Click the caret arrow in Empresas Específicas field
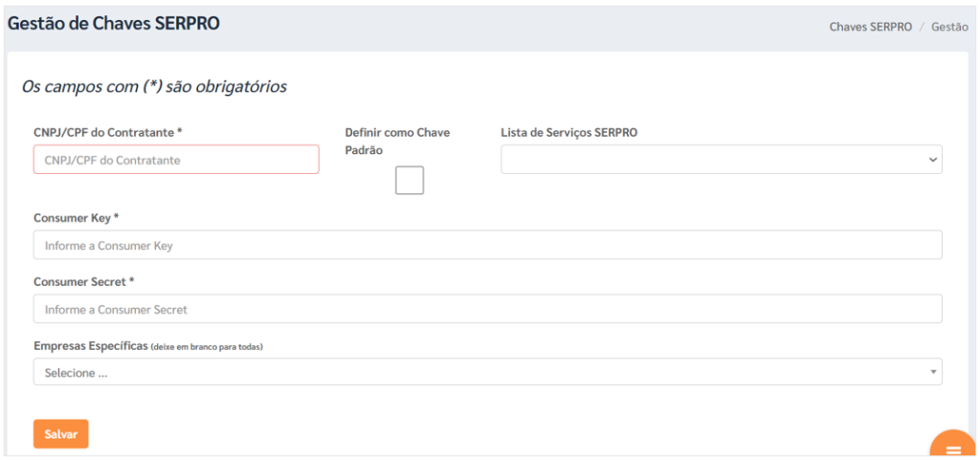980x460 pixels. 932,372
